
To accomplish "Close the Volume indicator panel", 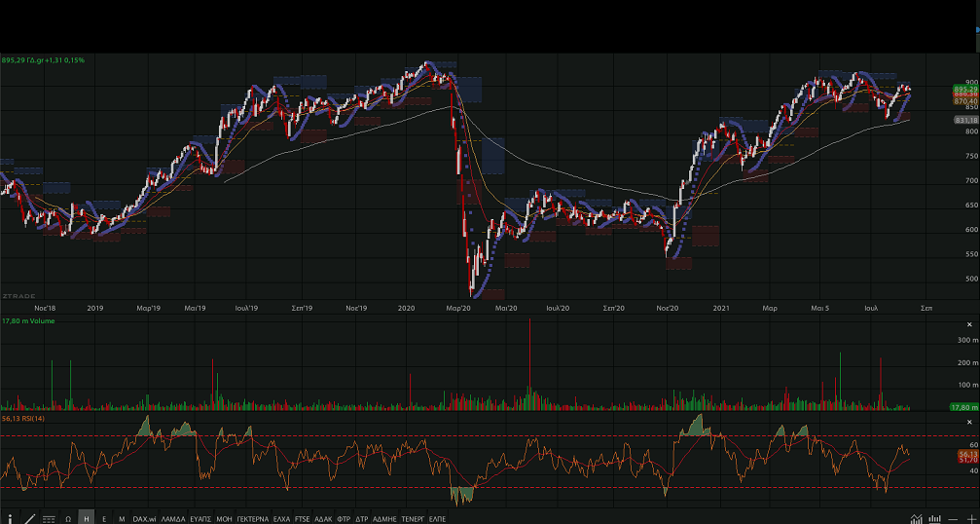I will (969, 324).
